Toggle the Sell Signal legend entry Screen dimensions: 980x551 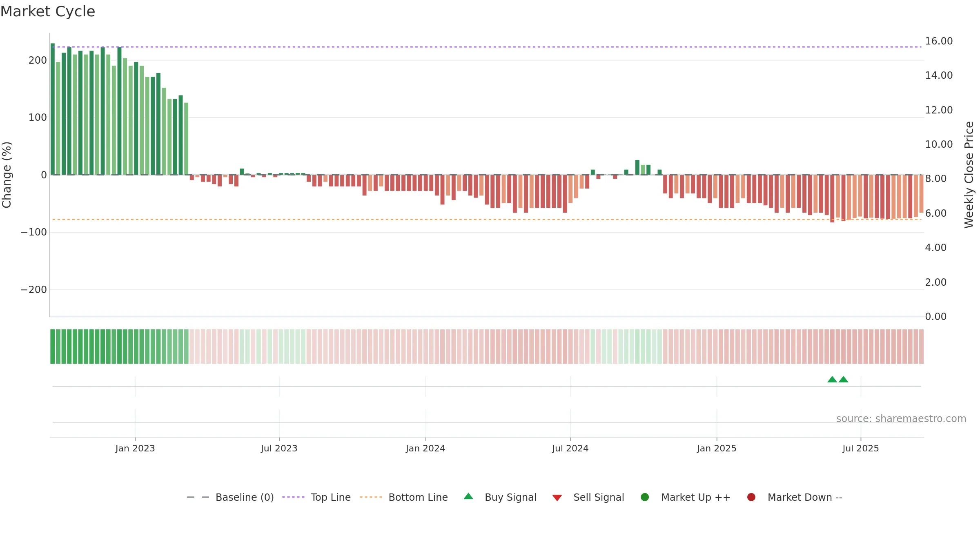(x=588, y=497)
